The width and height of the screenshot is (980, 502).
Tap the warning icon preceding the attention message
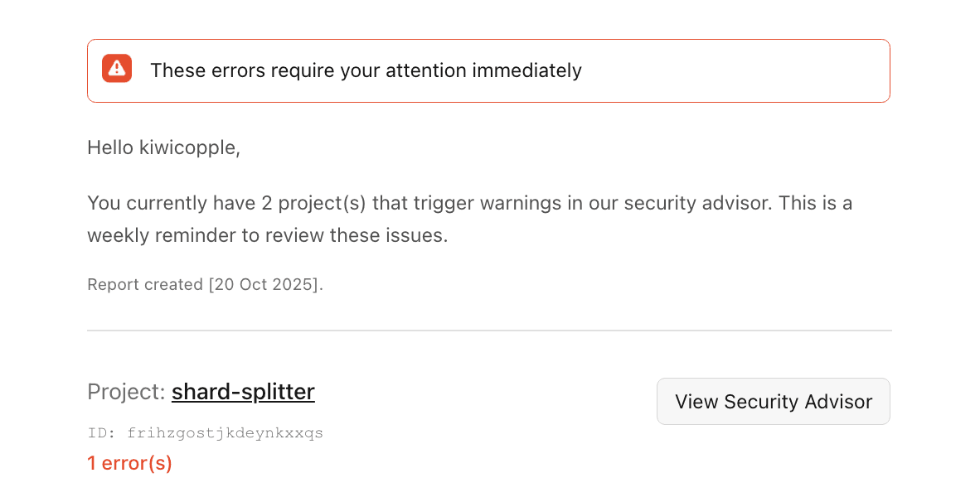coord(117,69)
